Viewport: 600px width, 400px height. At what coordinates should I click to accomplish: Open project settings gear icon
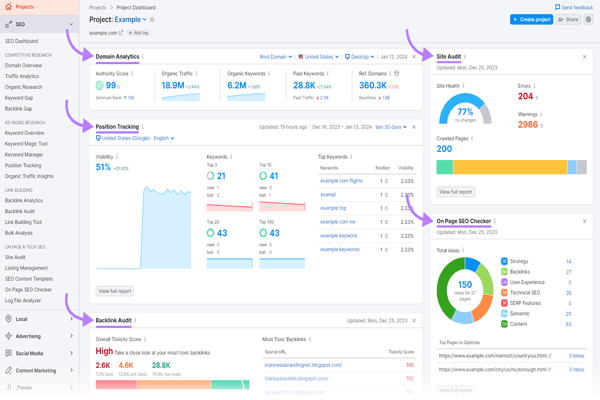click(589, 19)
